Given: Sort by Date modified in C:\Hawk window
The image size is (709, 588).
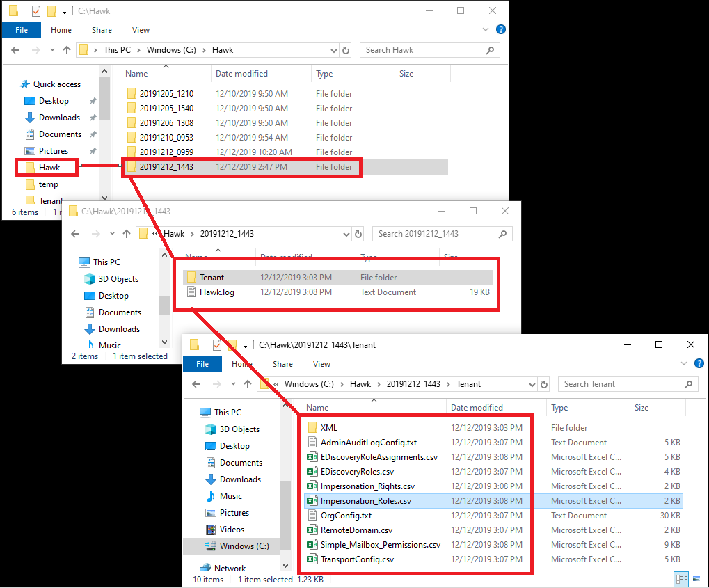Looking at the screenshot, I should click(x=242, y=74).
